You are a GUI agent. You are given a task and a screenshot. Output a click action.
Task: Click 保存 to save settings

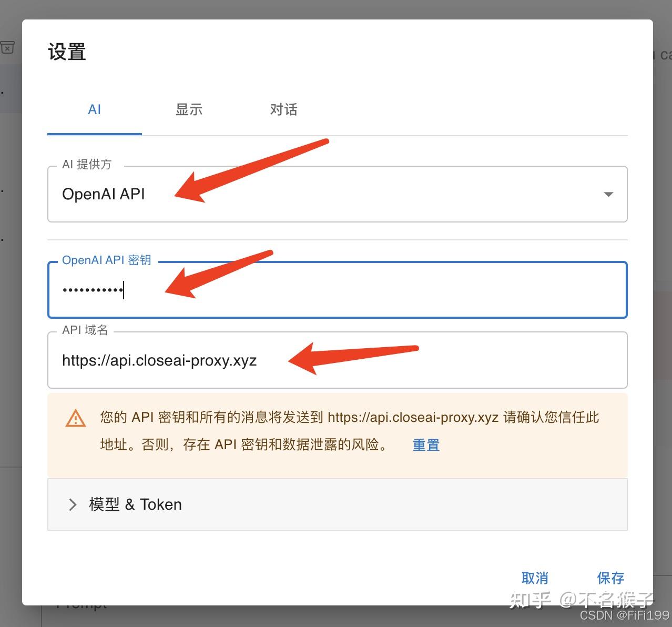(x=610, y=578)
